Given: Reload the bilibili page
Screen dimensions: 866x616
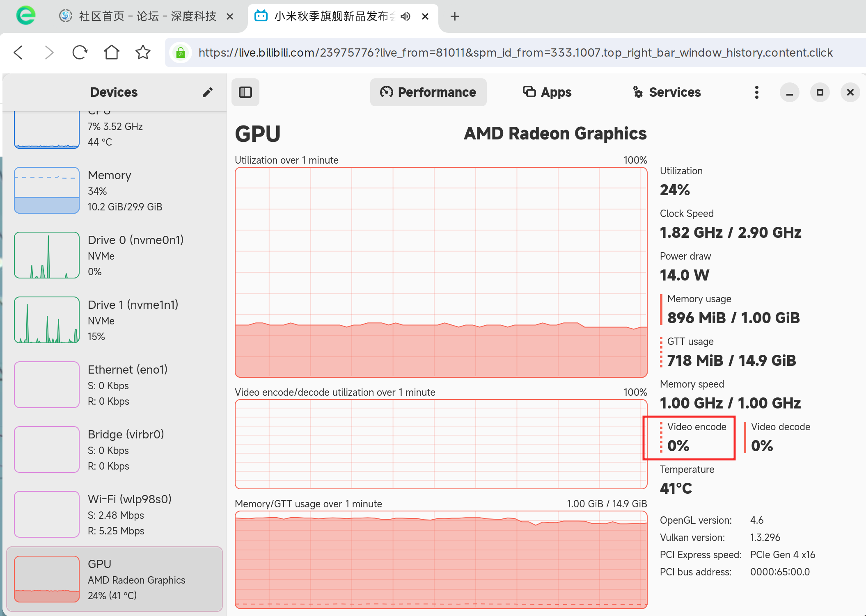Looking at the screenshot, I should point(80,52).
